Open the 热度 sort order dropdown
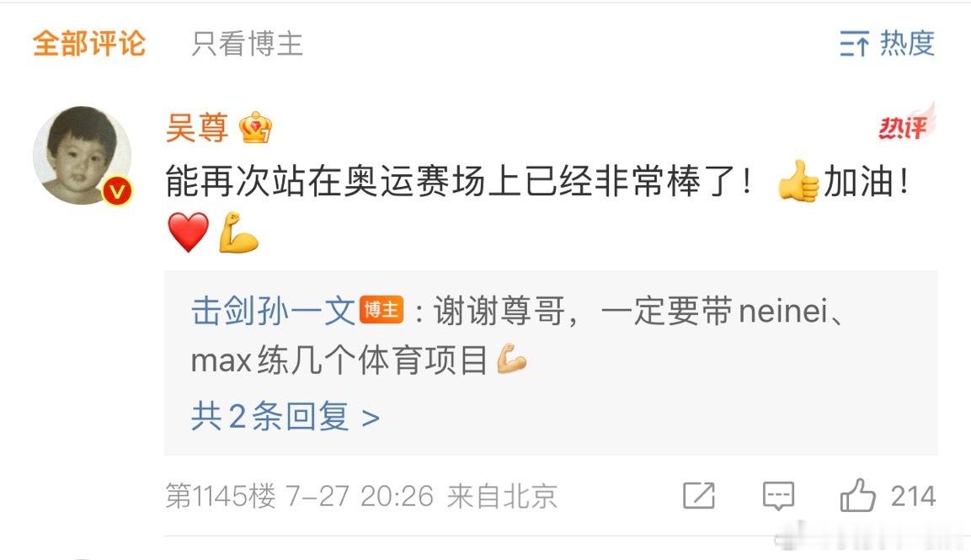The image size is (971, 560). pyautogui.click(x=887, y=43)
